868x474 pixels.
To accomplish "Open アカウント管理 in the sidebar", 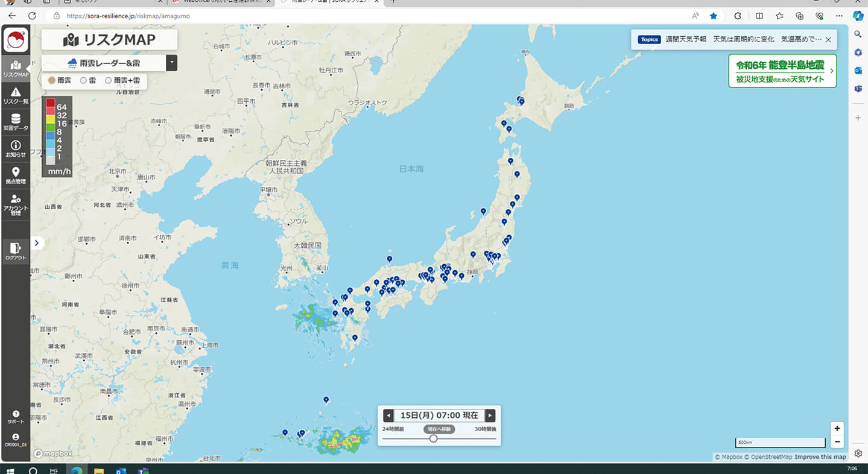I will coord(16,204).
